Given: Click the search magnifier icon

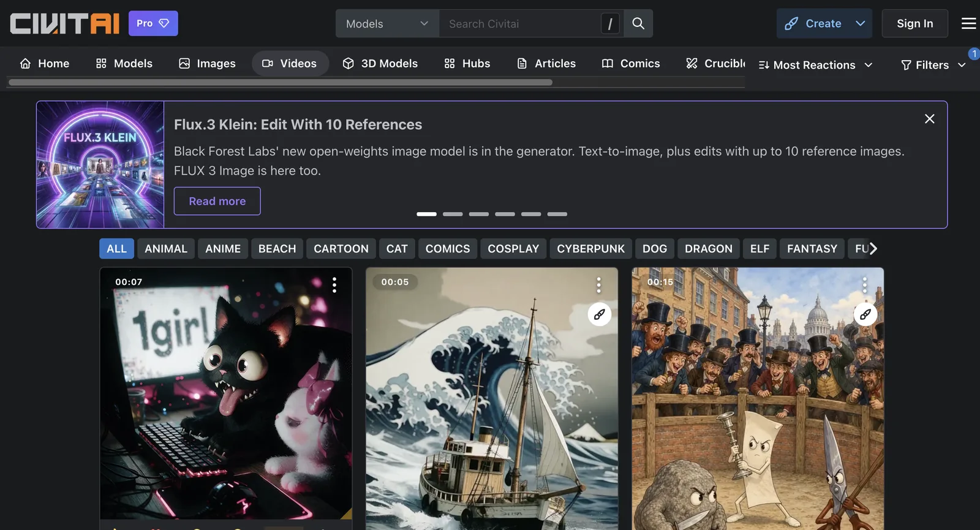Looking at the screenshot, I should click(638, 23).
